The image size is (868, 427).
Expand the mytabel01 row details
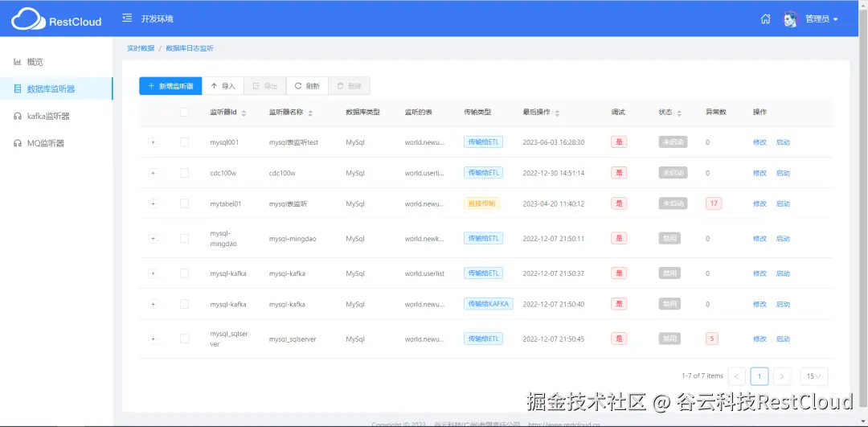point(154,203)
